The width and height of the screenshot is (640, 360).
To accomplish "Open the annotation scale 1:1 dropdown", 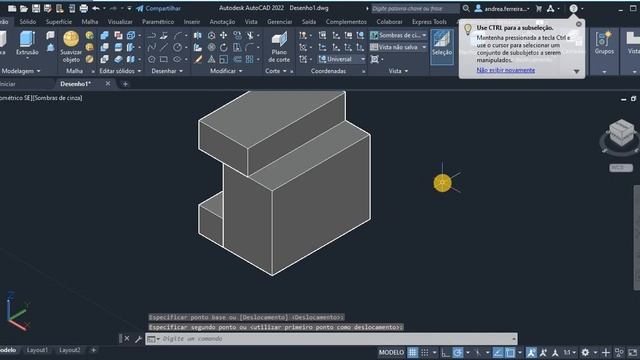I will (x=570, y=353).
